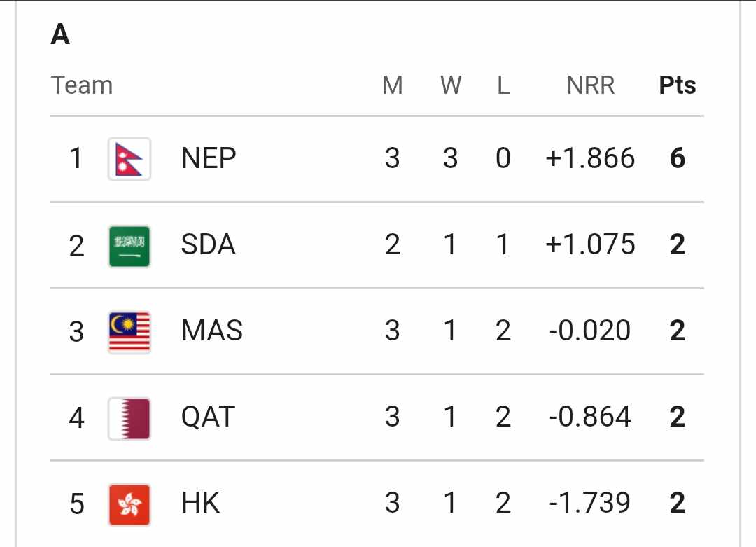Click Hong Kong's -1.739 net run rate
756x547 pixels.
click(589, 503)
